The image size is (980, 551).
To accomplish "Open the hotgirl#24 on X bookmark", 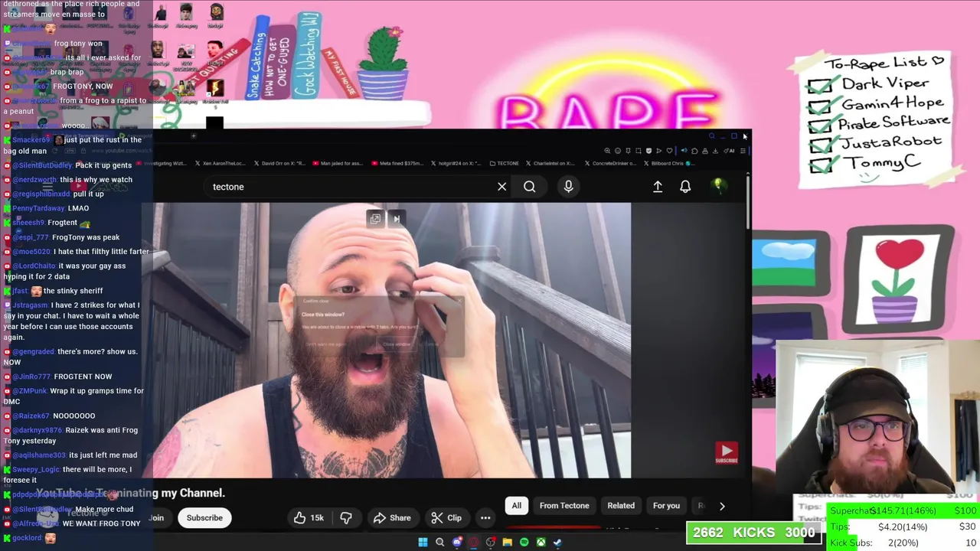I will (x=456, y=163).
